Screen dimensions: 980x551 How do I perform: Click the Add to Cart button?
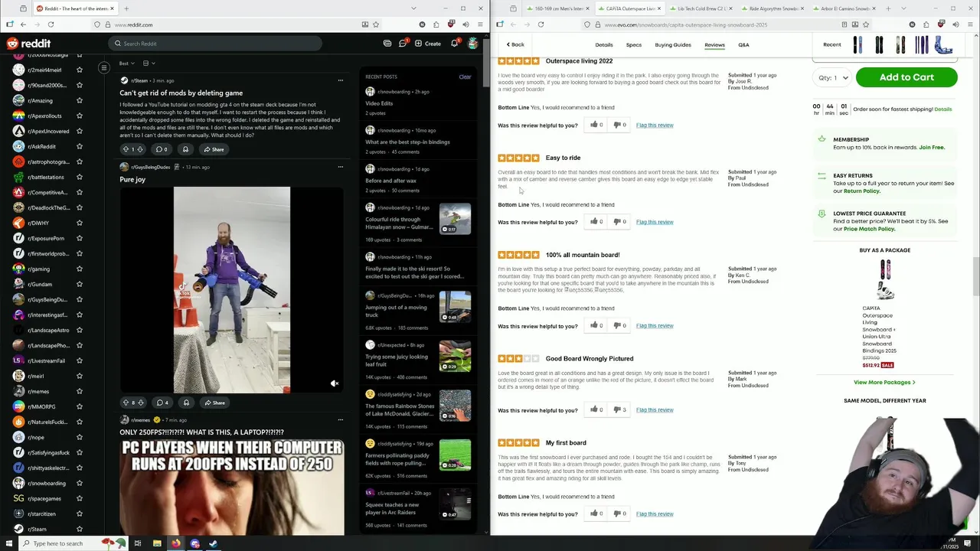pyautogui.click(x=906, y=77)
